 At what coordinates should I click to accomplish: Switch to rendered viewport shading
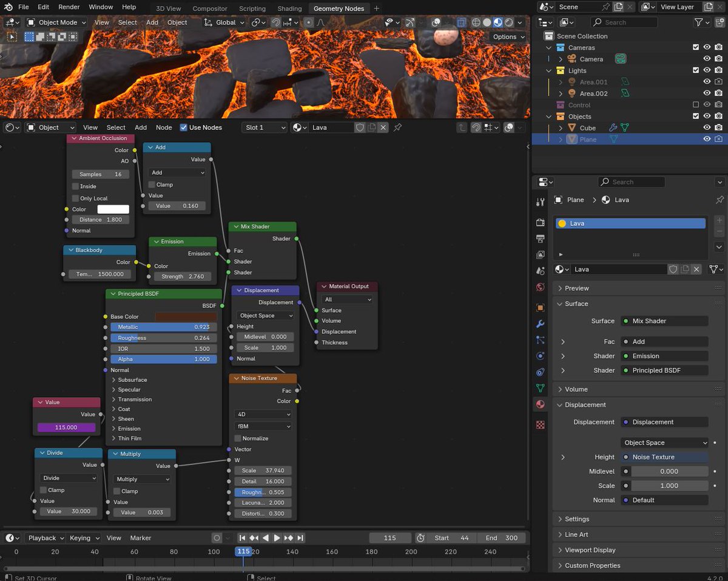509,22
